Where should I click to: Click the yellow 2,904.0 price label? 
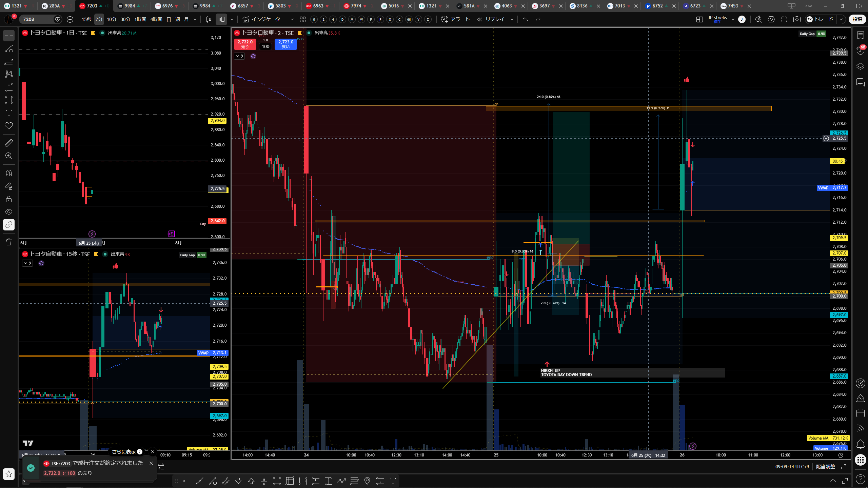[x=218, y=121]
